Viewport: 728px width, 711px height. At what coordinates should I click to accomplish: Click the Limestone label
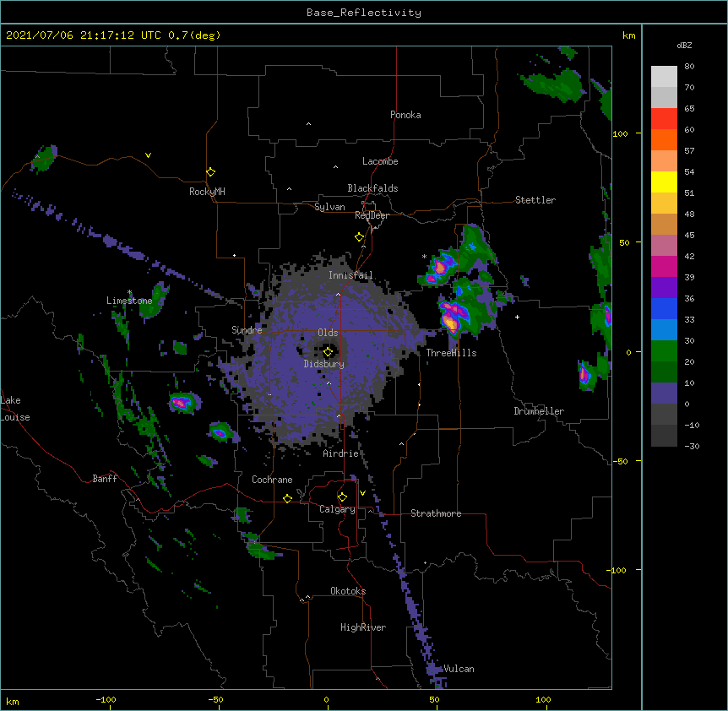pos(129,301)
